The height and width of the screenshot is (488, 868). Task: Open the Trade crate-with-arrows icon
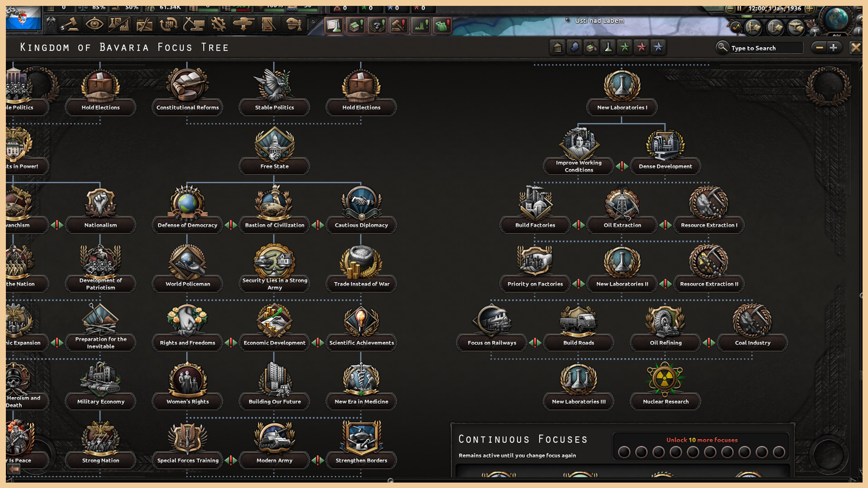[x=169, y=24]
